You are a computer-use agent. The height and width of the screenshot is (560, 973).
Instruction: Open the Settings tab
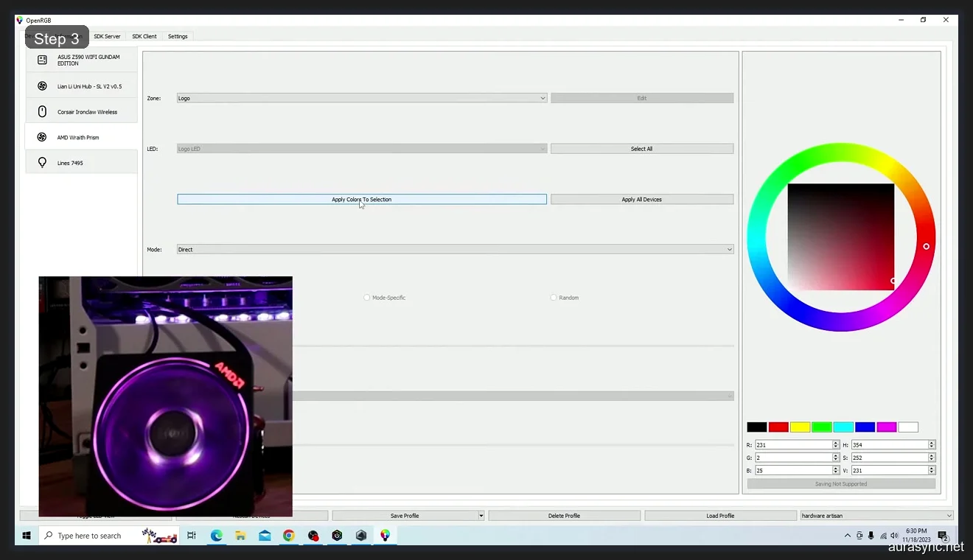[178, 36]
